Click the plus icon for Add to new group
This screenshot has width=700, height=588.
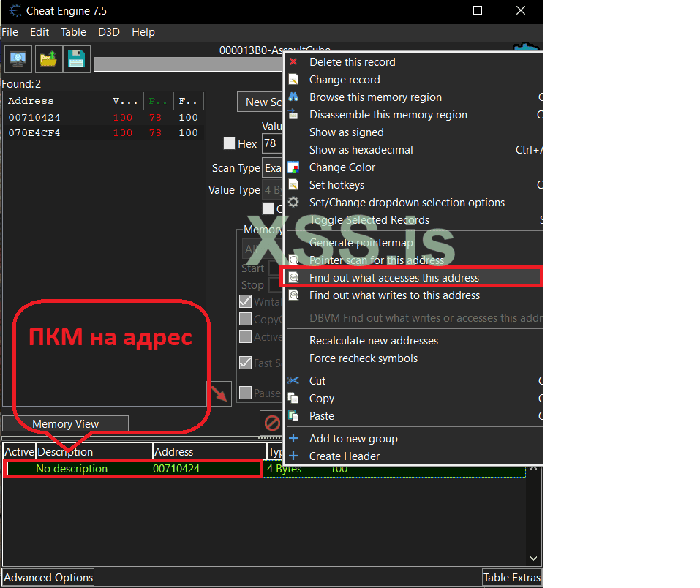coord(293,438)
